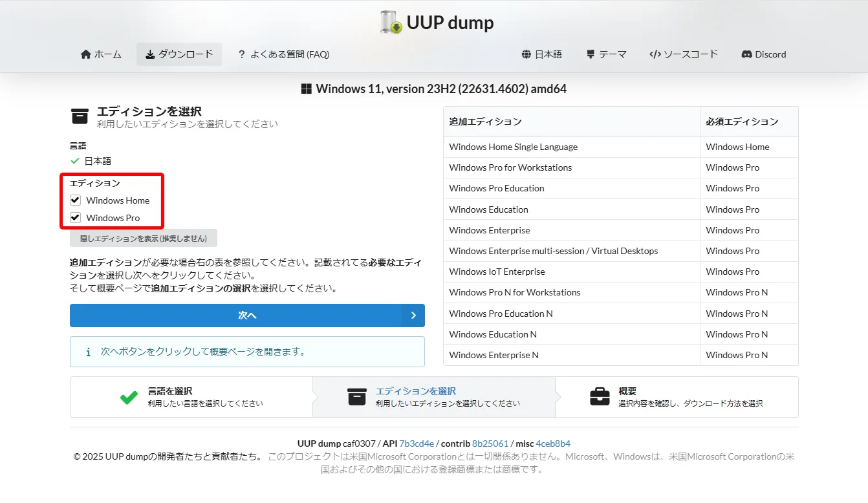Click Windows Home Single Language cell

point(572,147)
